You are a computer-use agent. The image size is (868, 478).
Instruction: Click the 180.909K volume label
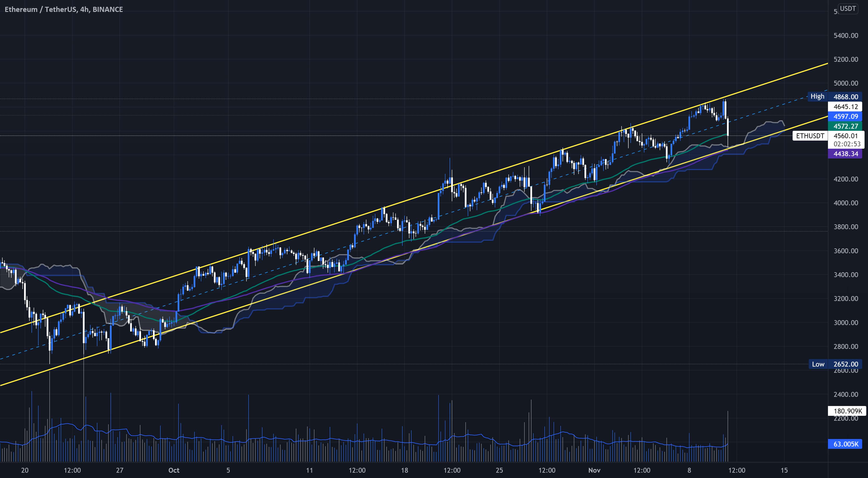(x=847, y=411)
